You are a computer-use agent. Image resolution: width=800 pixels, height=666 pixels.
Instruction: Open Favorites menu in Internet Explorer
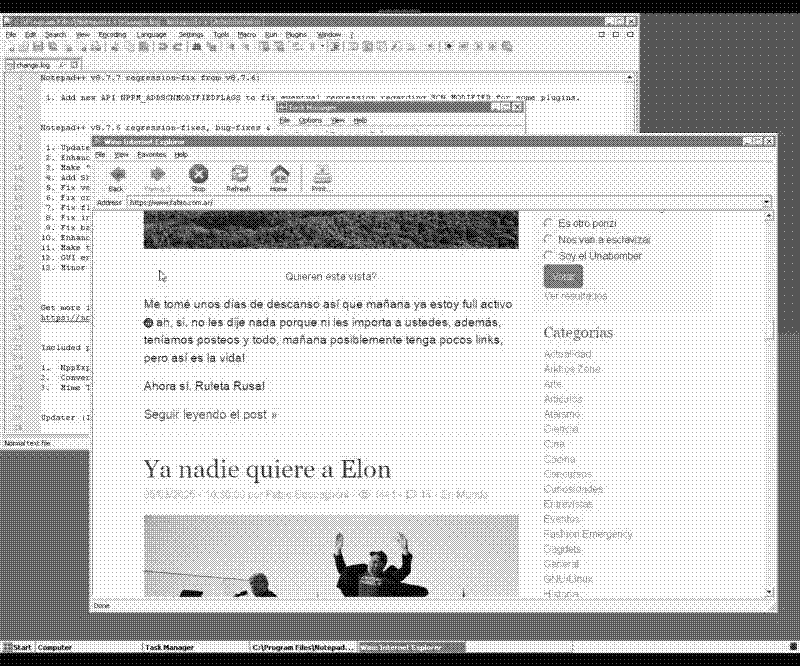tap(152, 155)
